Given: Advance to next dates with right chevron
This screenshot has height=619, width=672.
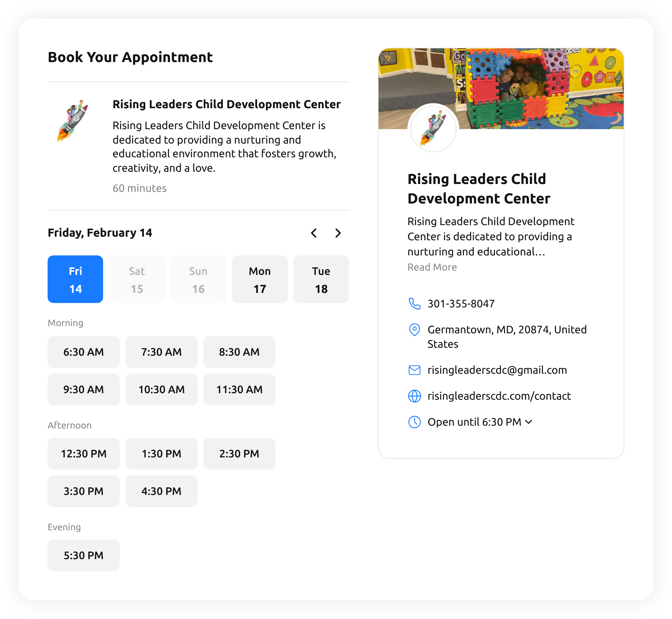Looking at the screenshot, I should 338,233.
